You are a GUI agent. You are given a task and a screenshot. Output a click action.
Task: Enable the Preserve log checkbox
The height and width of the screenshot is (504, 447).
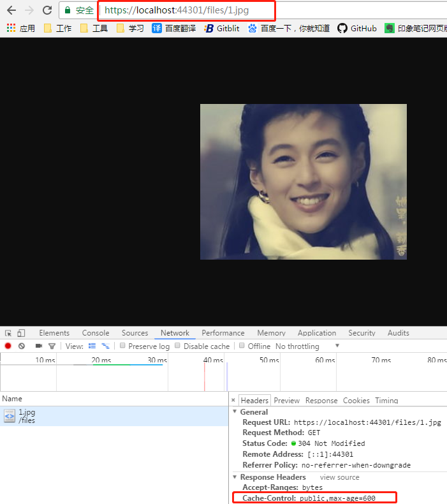pos(122,346)
